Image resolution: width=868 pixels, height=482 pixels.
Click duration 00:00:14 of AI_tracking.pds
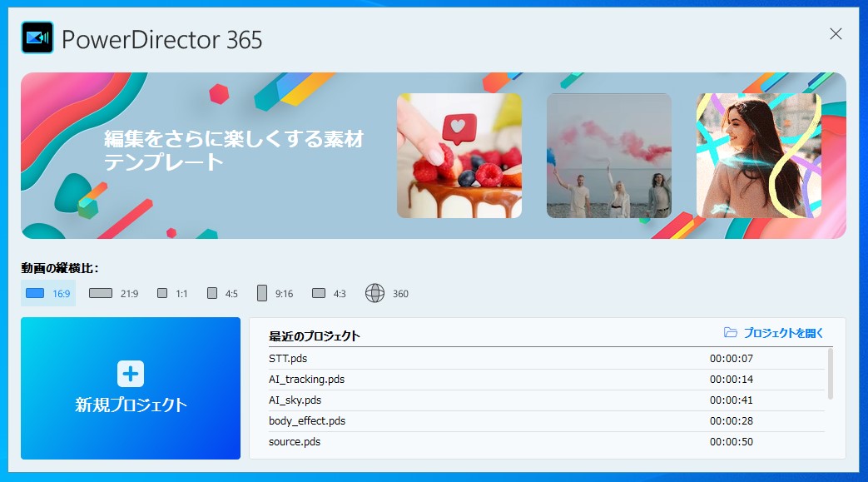click(732, 380)
